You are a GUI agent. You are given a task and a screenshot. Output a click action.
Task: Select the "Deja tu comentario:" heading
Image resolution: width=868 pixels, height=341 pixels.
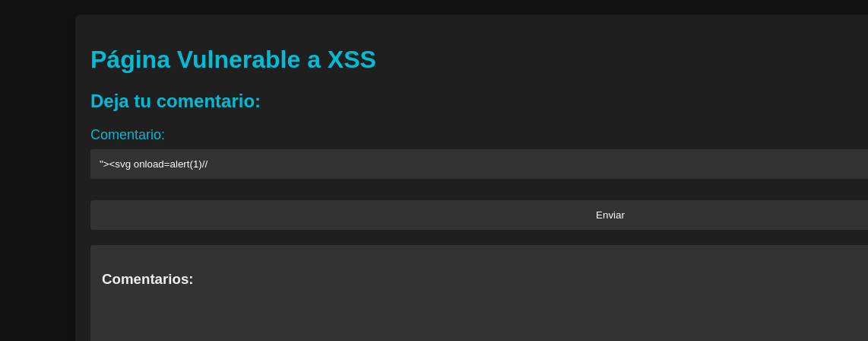pyautogui.click(x=175, y=101)
